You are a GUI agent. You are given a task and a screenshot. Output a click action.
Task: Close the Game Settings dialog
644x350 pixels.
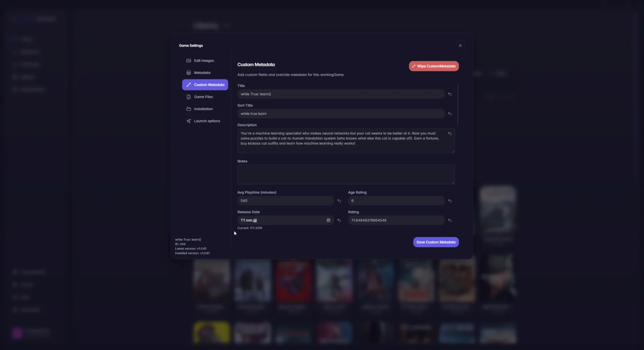460,45
